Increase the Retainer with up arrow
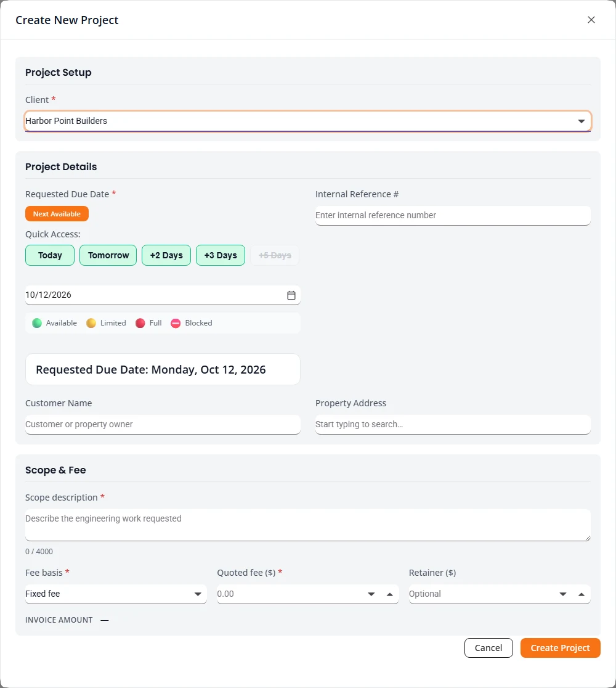The width and height of the screenshot is (616, 688). (x=582, y=594)
